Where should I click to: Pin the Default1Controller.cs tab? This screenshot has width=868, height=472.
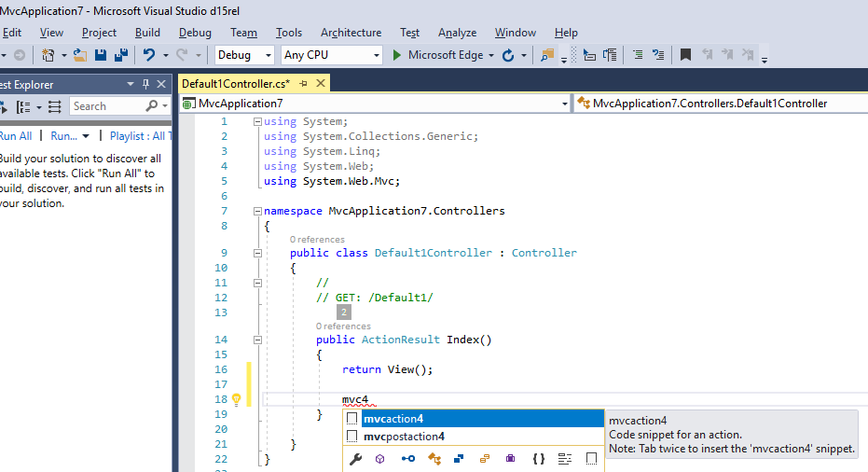303,83
